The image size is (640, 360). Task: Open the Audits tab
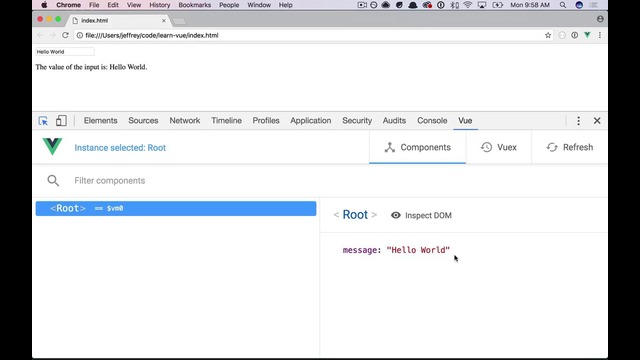pos(394,120)
